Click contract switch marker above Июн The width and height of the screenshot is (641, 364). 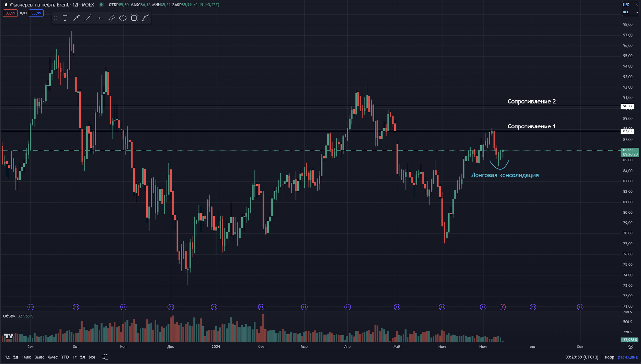tap(442, 307)
